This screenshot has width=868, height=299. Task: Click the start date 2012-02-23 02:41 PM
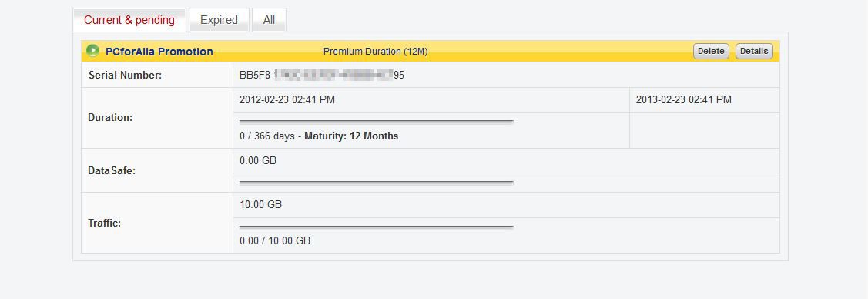(x=287, y=99)
